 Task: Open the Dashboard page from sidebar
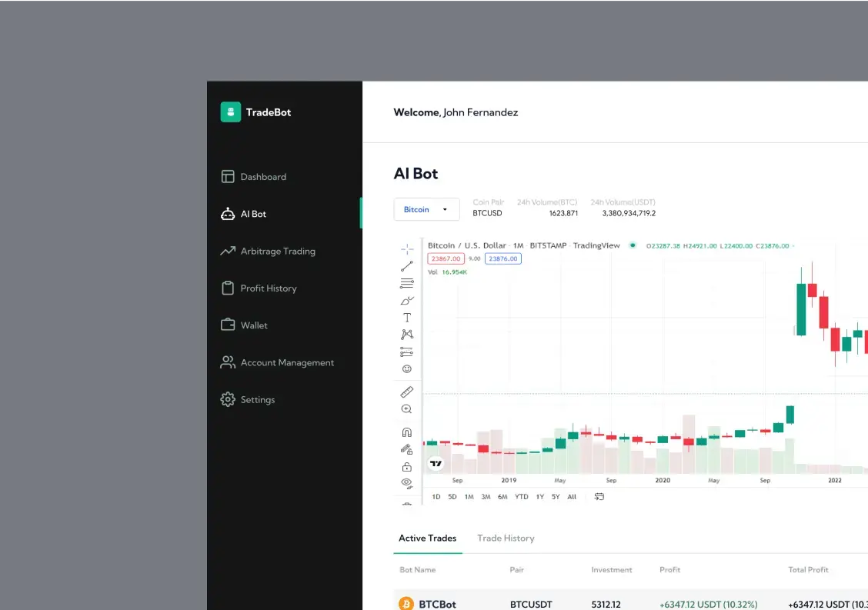click(253, 177)
